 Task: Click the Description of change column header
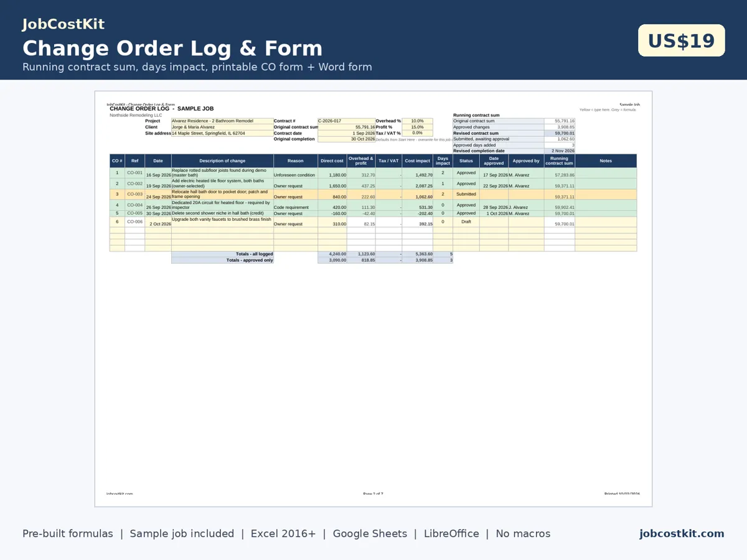coord(222,161)
